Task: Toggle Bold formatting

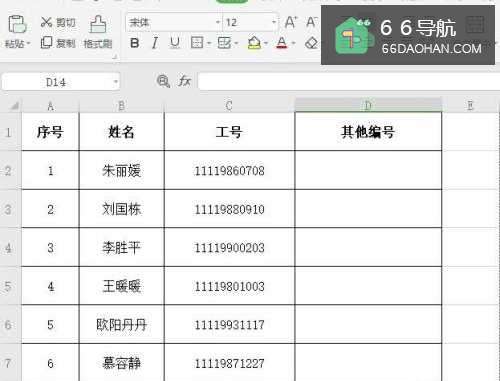Action: pyautogui.click(x=135, y=43)
